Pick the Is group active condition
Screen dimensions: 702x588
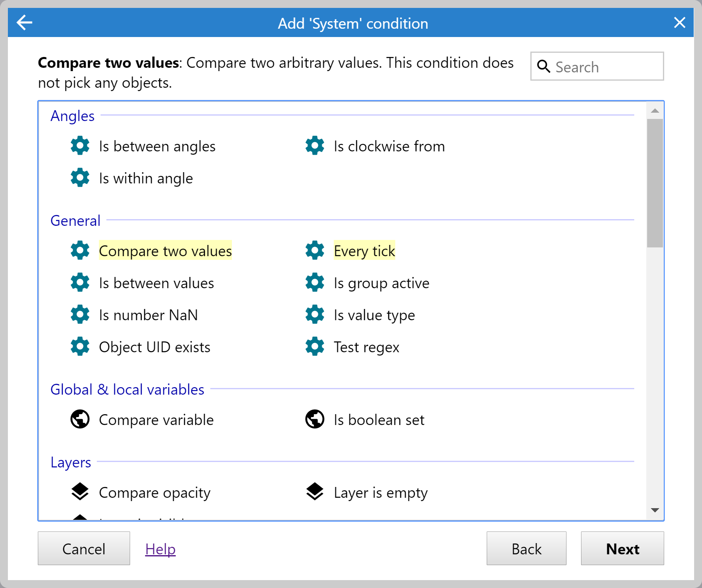click(x=381, y=283)
